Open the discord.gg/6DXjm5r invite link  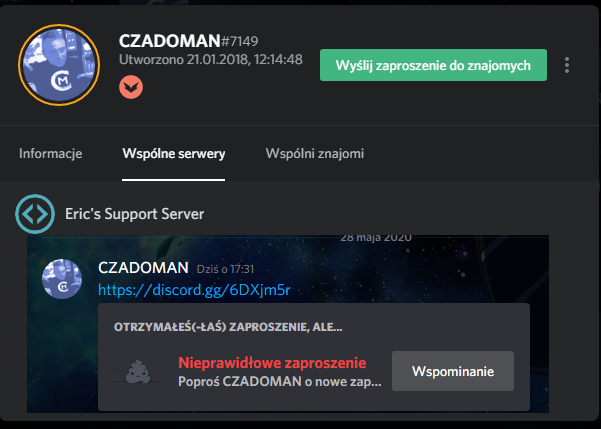click(x=194, y=290)
